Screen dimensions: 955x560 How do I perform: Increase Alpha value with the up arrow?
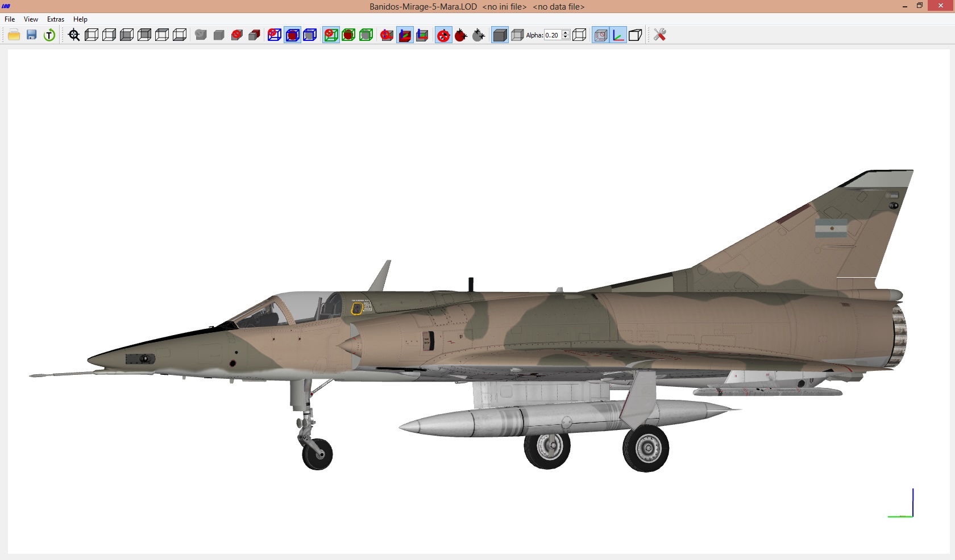pos(566,32)
